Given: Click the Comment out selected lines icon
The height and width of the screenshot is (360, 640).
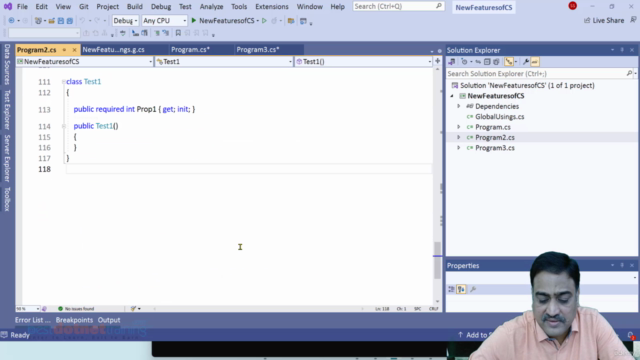Looking at the screenshot, I should pyautogui.click(x=157, y=33).
